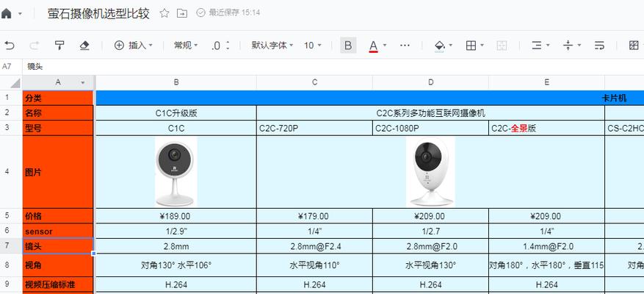Screen dimensions: 644x294
Task: Open the vertical alignment options
Action: 572,46
